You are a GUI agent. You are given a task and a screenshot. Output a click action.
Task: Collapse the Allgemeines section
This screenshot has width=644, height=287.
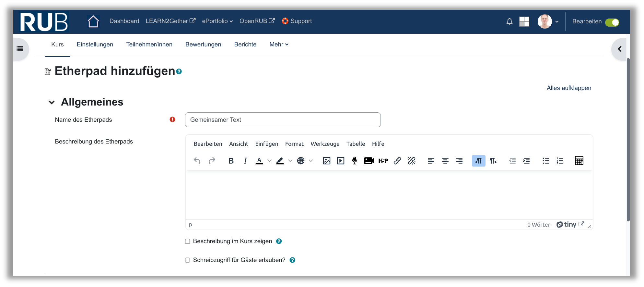[x=52, y=103]
